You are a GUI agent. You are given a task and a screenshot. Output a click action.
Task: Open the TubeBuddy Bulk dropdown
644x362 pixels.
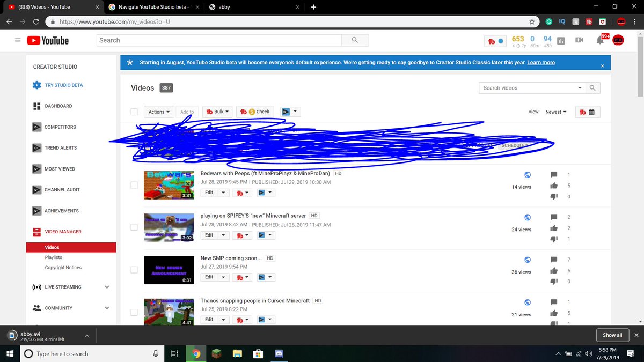(x=217, y=112)
